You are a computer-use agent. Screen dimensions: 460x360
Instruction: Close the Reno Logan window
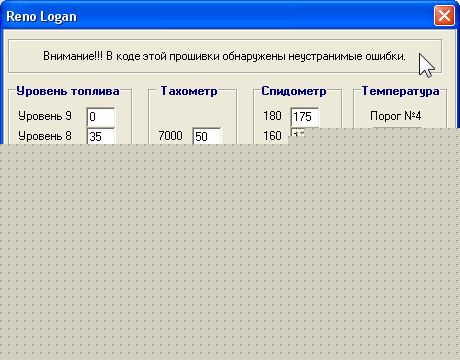tap(444, 16)
